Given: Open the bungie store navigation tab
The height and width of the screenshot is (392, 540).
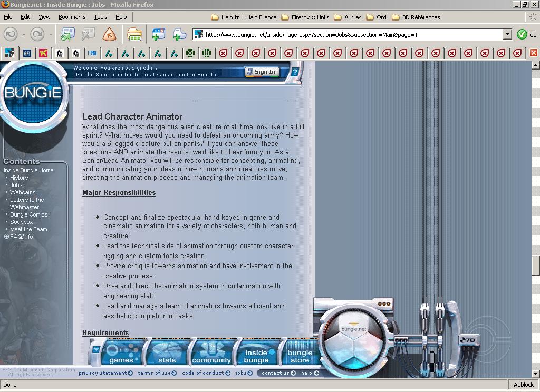Looking at the screenshot, I should [x=300, y=352].
